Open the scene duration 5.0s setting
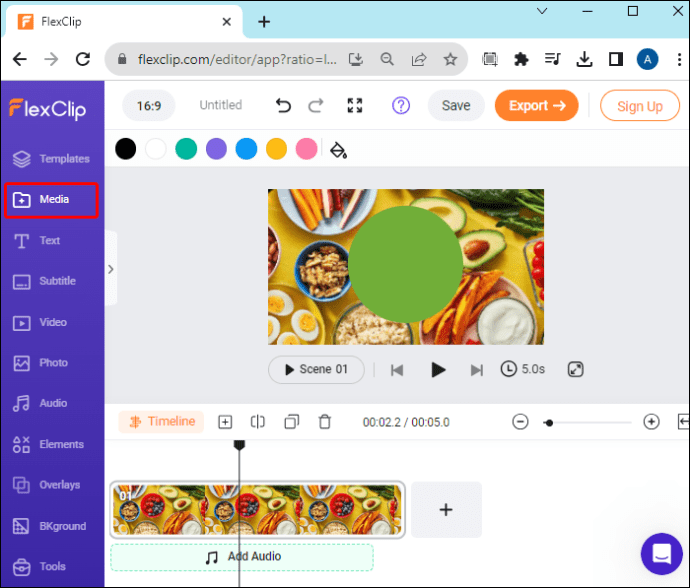Screen dimensions: 690x588 pos(523,369)
